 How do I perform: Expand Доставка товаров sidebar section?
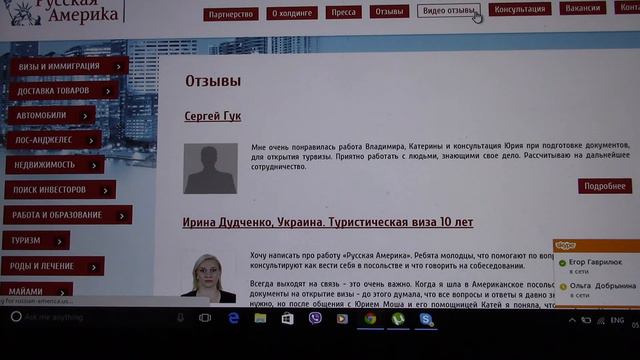[x=64, y=91]
